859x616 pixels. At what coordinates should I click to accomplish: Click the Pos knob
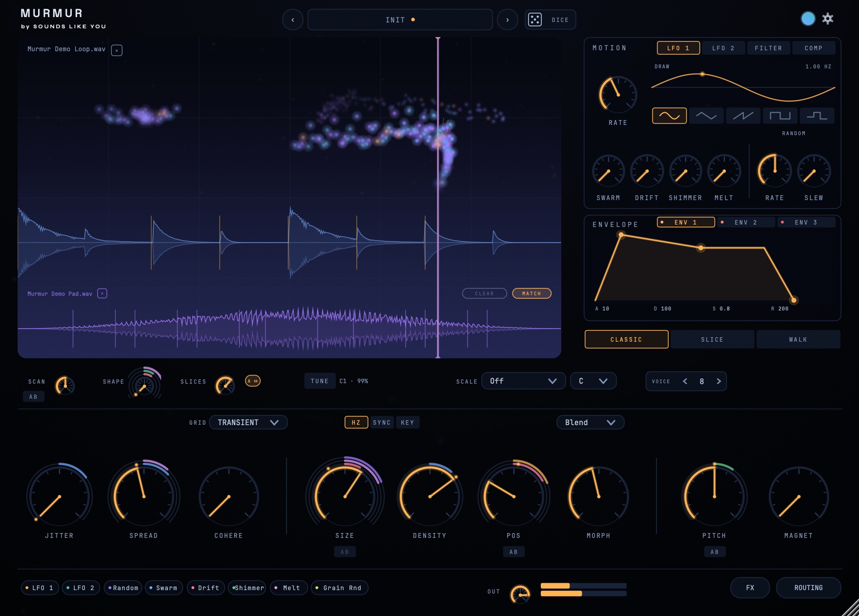513,496
